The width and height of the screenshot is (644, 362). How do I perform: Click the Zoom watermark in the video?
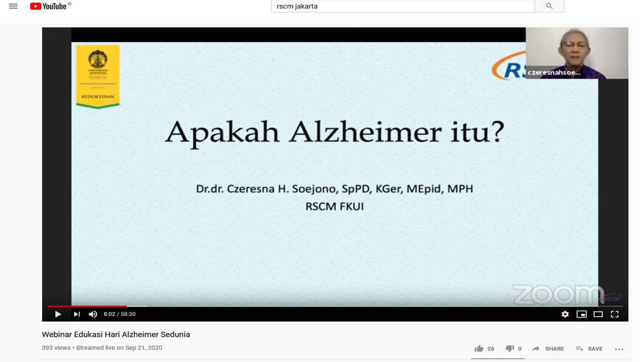pos(557,295)
